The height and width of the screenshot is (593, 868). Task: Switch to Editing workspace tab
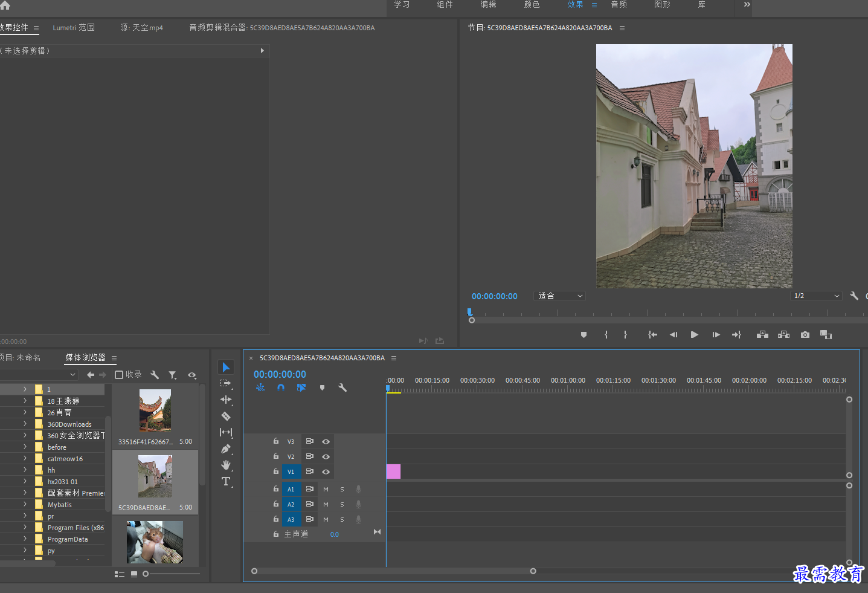coord(488,4)
